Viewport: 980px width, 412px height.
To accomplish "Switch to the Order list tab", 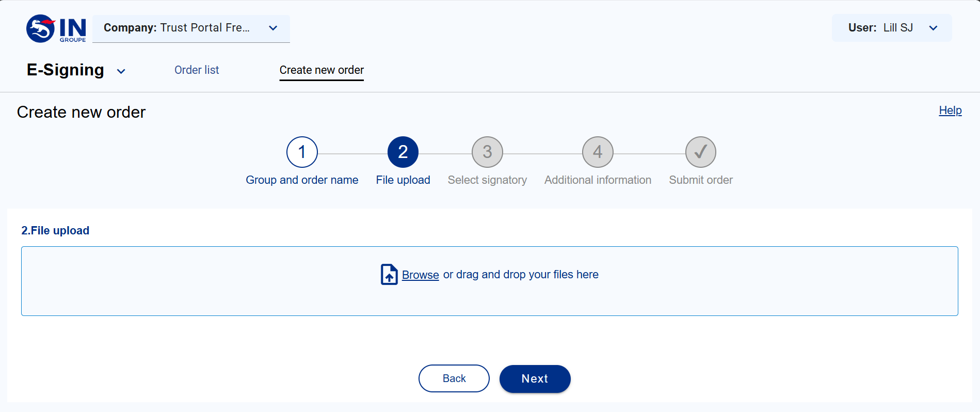I will click(x=197, y=70).
